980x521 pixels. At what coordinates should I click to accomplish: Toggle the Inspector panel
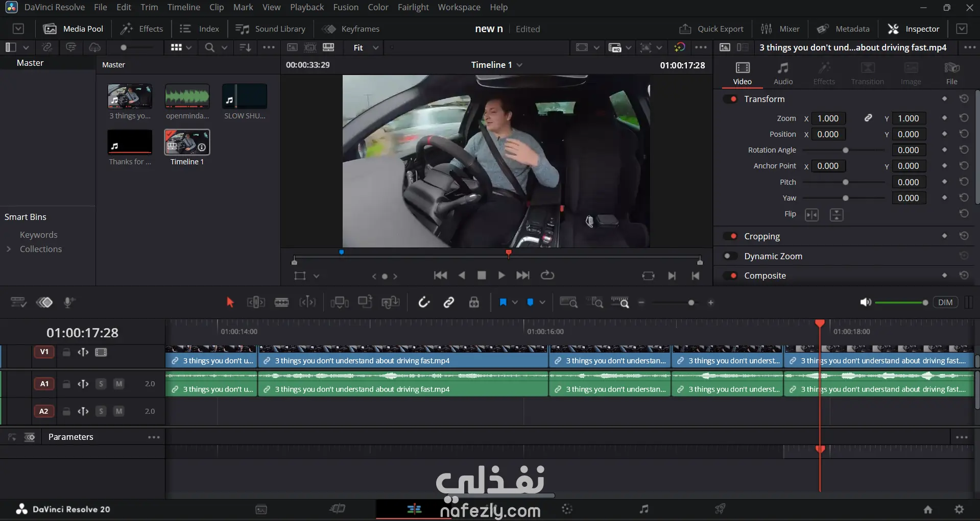pos(914,29)
